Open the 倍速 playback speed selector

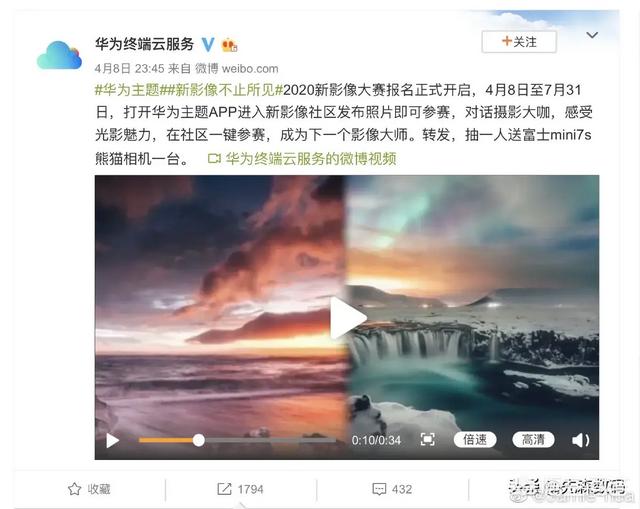pos(475,440)
